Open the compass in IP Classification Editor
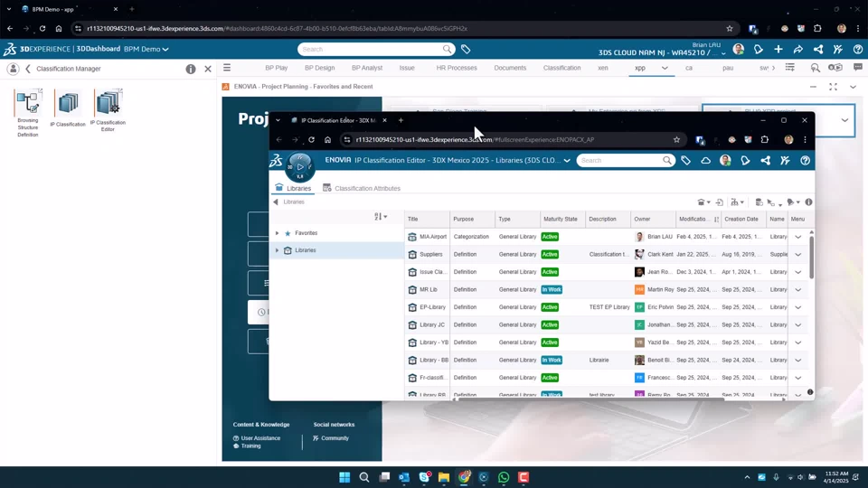The image size is (868, 488). click(x=300, y=166)
